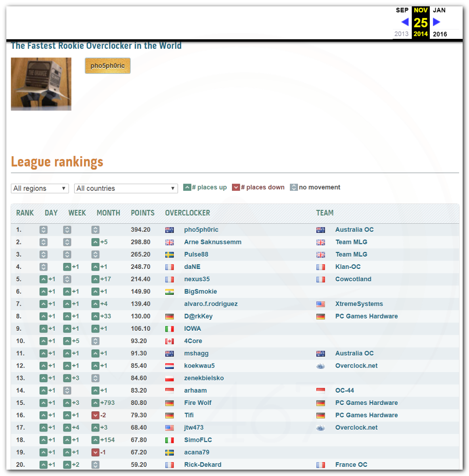Open alvaro.f.rodriguez profile link
469x476 pixels.
pos(211,304)
